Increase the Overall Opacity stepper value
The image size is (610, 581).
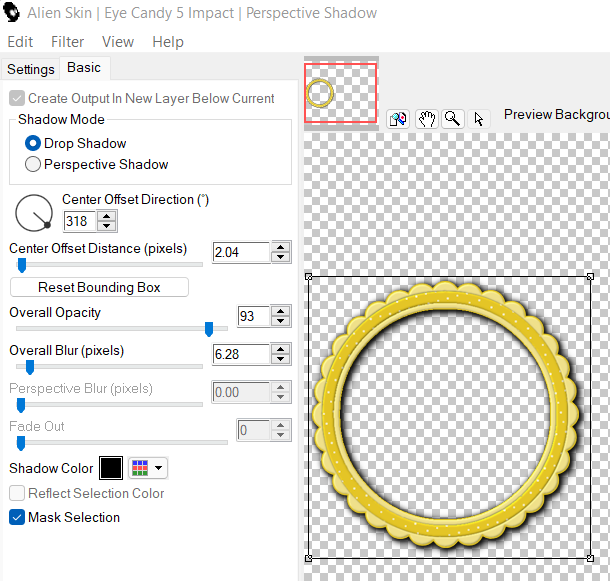[x=281, y=311]
